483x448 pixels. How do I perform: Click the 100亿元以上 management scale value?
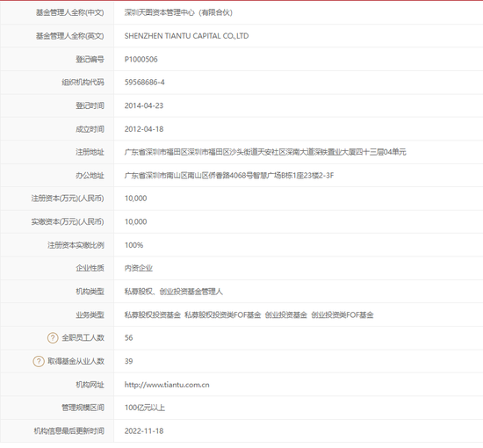[x=145, y=408]
